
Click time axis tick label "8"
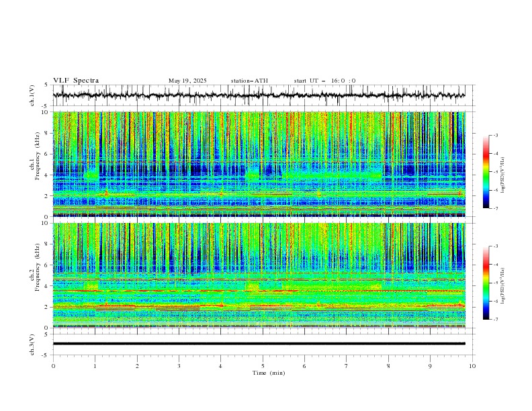click(388, 366)
